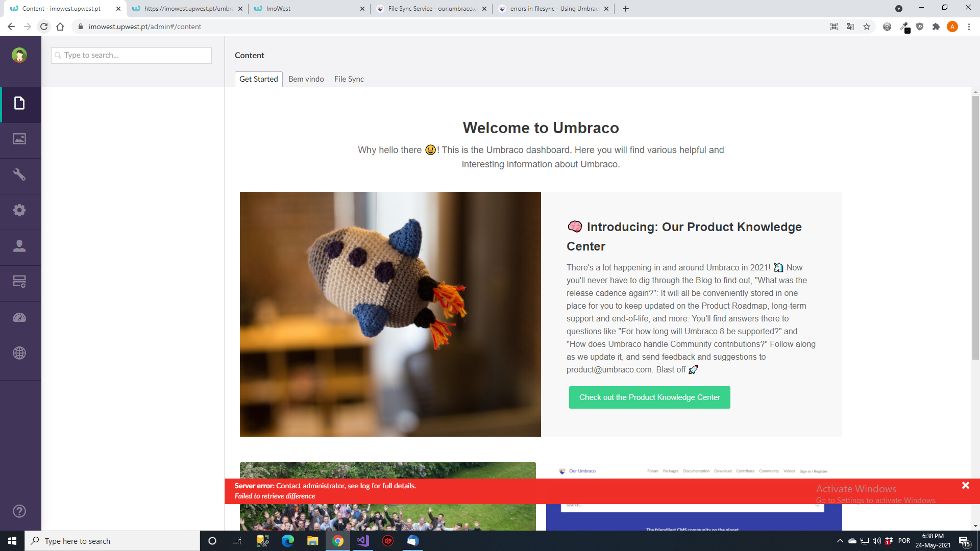Close the errors in filesync tab

click(606, 9)
